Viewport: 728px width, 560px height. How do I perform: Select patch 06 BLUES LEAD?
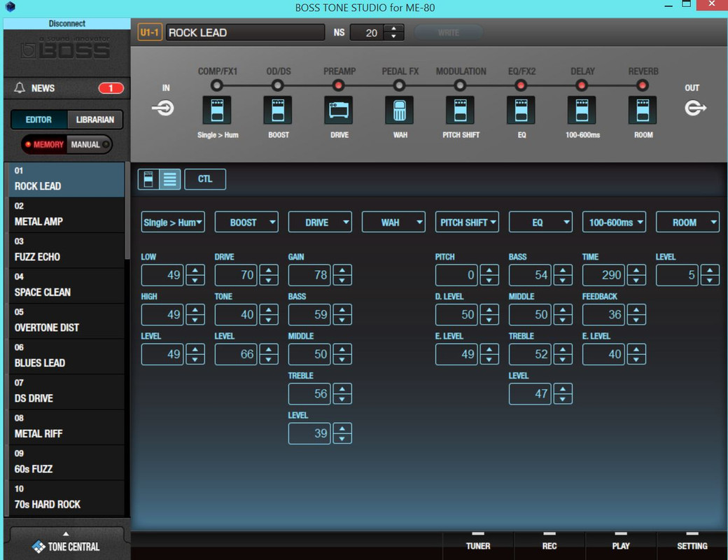[x=66, y=356]
